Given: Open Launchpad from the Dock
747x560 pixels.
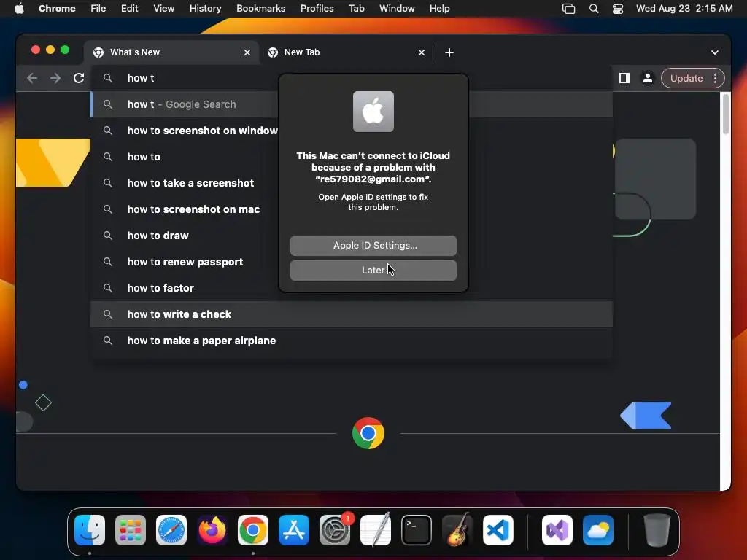Looking at the screenshot, I should pyautogui.click(x=131, y=530).
